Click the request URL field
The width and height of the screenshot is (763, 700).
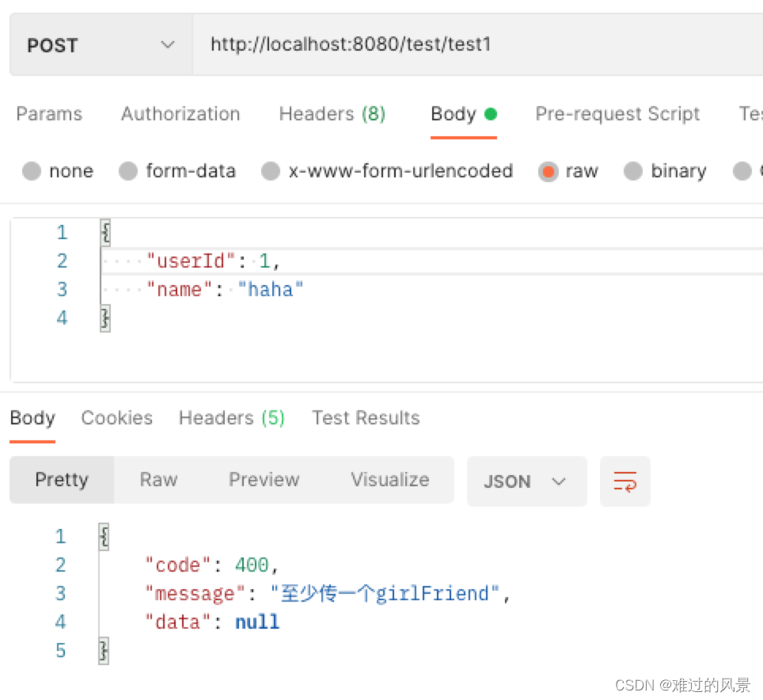point(478,45)
